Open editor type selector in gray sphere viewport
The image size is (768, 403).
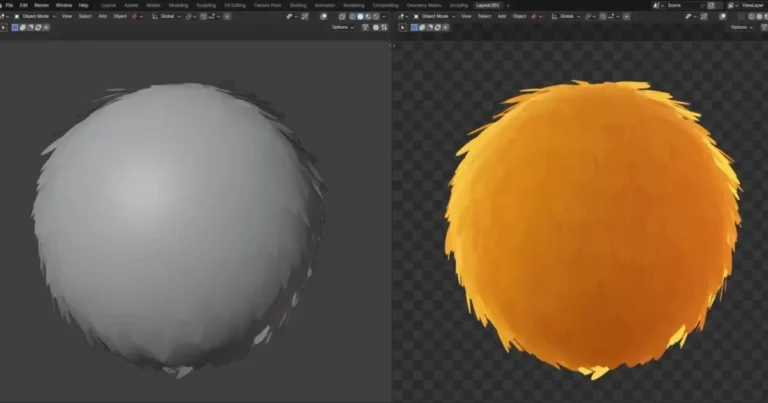[x=4, y=16]
